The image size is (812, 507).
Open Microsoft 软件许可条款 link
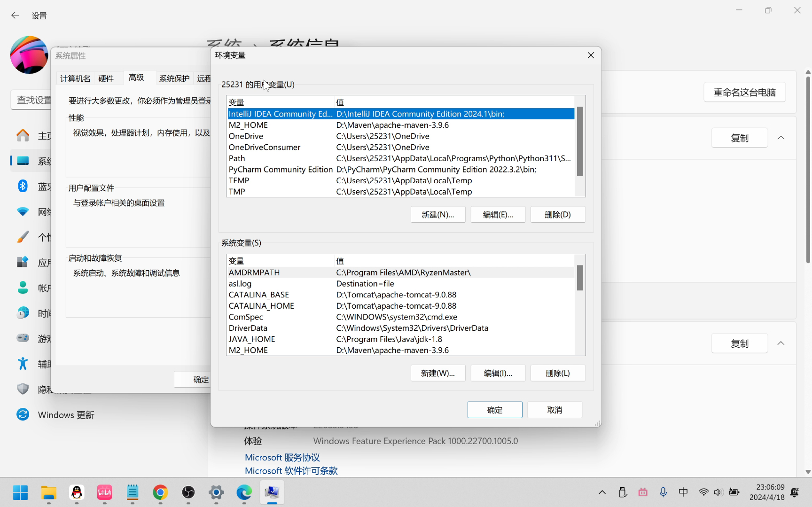pos(291,471)
